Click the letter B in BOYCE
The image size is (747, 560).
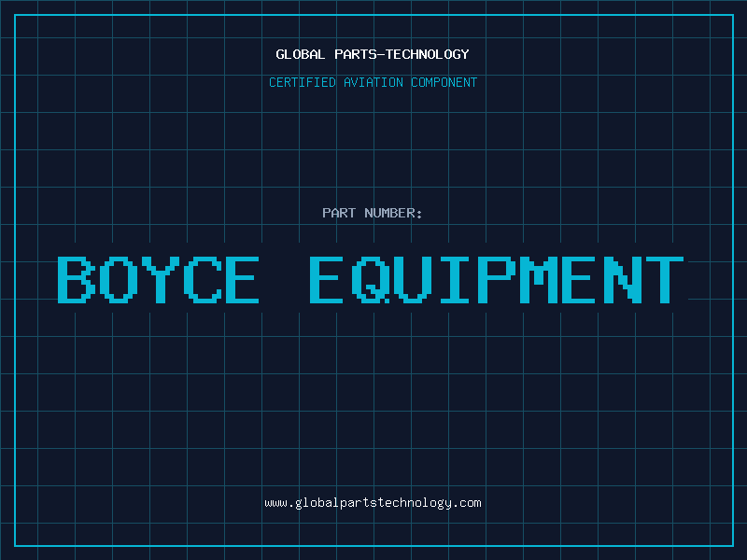click(77, 279)
